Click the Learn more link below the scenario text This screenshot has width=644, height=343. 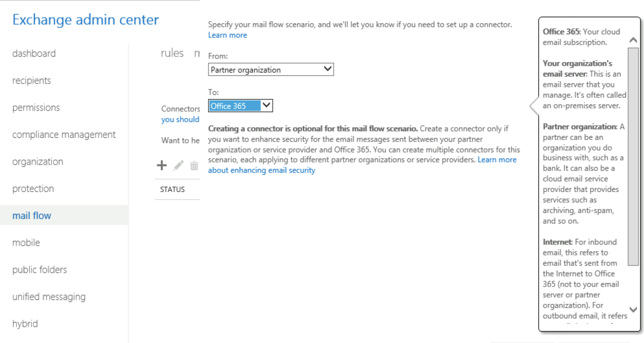[x=227, y=35]
